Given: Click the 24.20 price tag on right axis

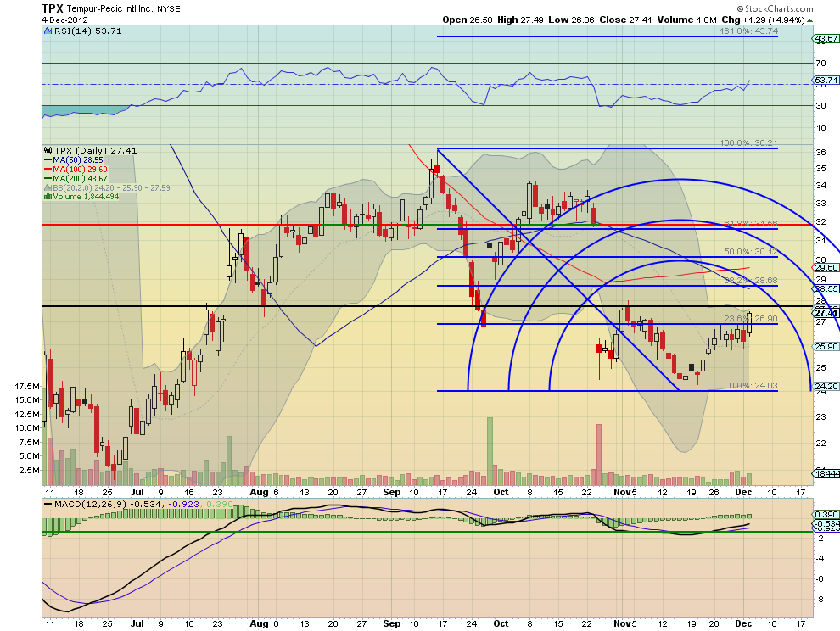Looking at the screenshot, I should point(826,386).
